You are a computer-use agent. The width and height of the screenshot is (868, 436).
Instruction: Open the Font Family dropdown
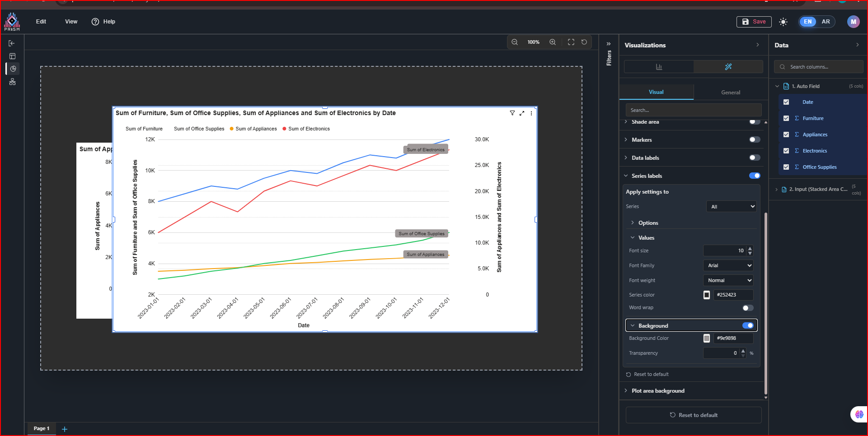728,266
